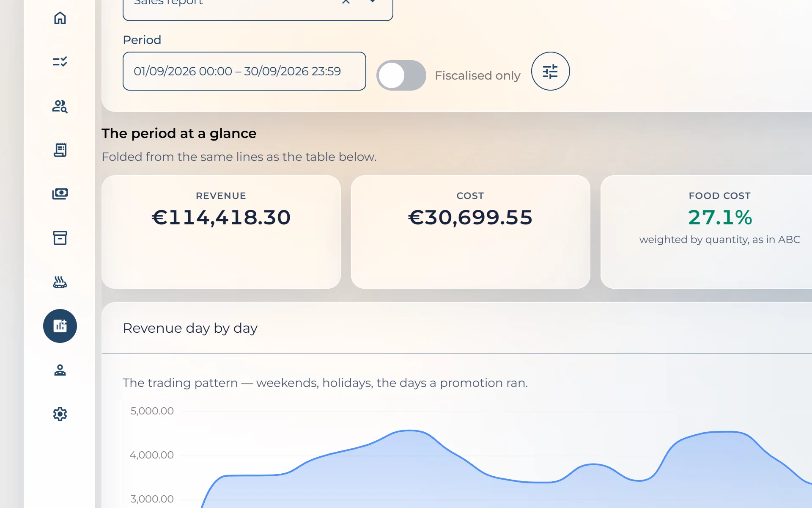Click the Revenue day by day heading
Image resolution: width=812 pixels, height=508 pixels.
[190, 328]
